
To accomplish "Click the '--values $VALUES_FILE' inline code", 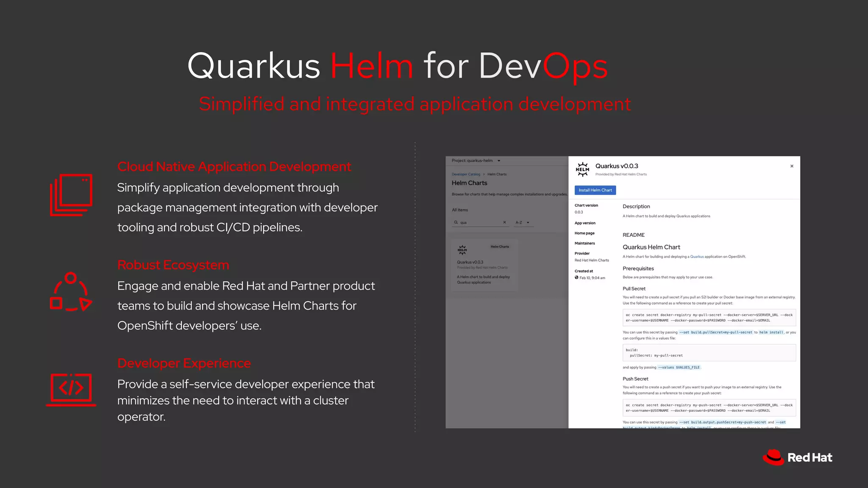I will pos(679,368).
